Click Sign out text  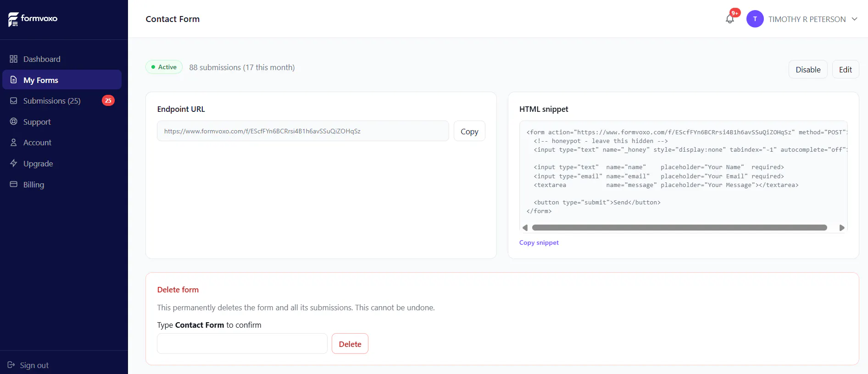point(34,365)
